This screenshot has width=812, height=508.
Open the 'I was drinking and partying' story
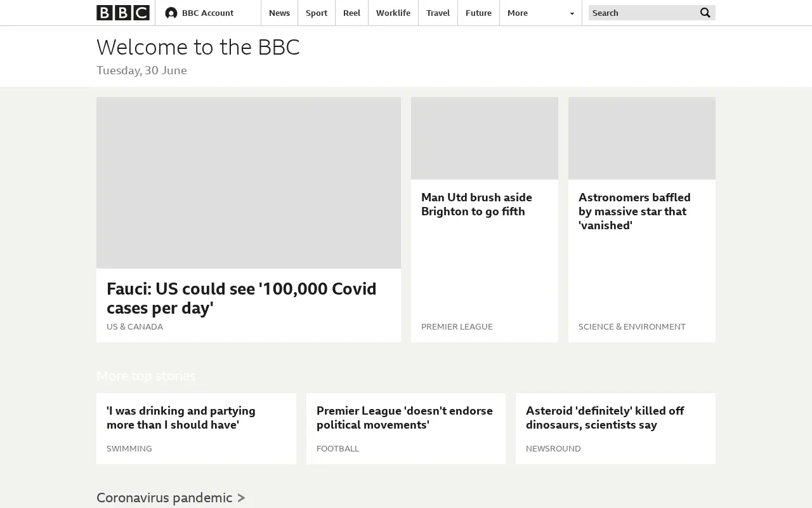pos(181,418)
